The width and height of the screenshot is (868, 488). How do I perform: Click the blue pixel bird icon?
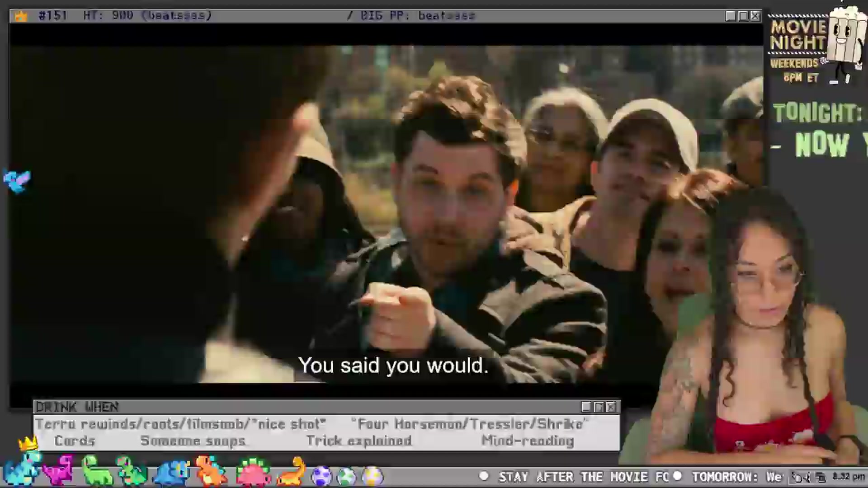(17, 181)
